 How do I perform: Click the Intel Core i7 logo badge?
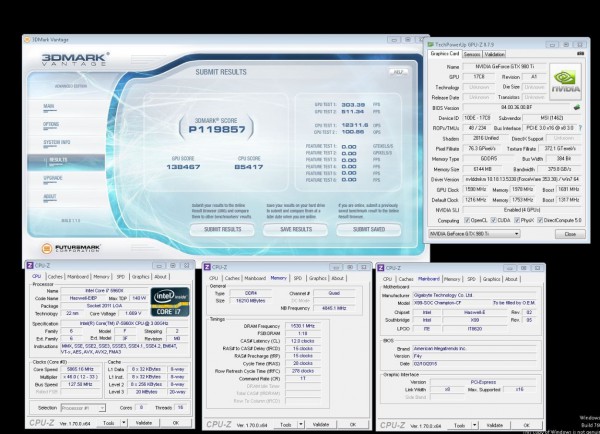click(170, 302)
